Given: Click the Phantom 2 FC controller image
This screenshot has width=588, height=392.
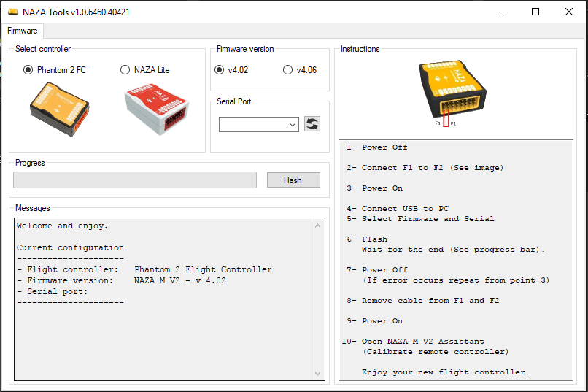Looking at the screenshot, I should point(60,109).
